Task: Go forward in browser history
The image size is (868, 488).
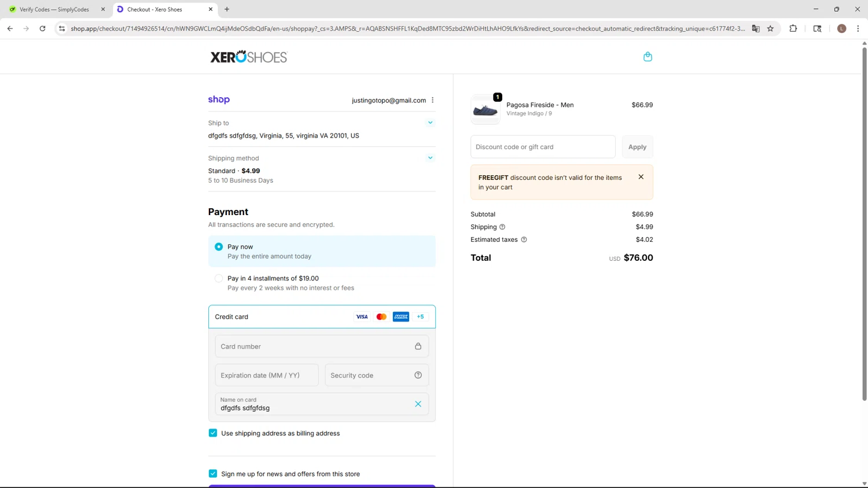Action: (x=26, y=28)
